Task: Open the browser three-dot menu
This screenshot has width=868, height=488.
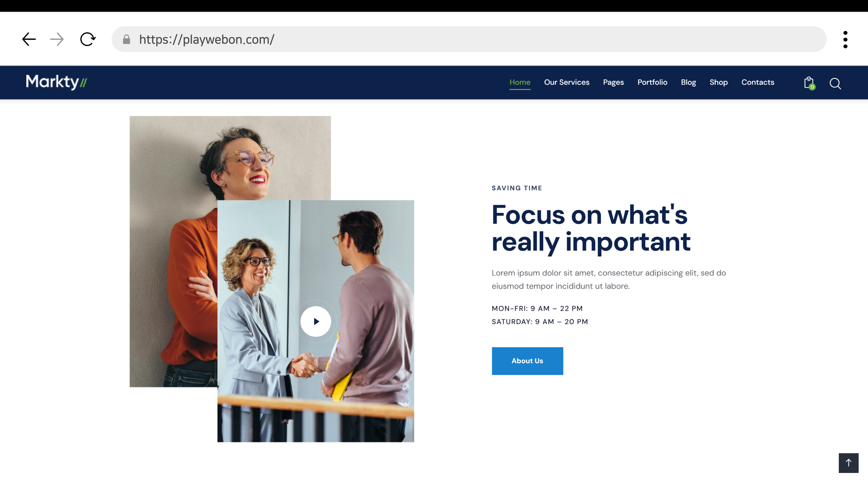Action: click(845, 39)
